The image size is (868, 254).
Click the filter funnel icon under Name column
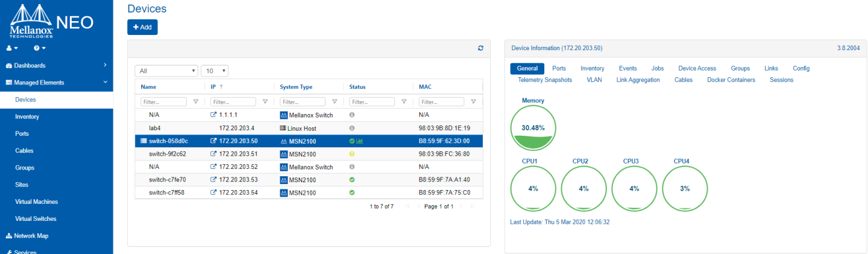(x=195, y=102)
